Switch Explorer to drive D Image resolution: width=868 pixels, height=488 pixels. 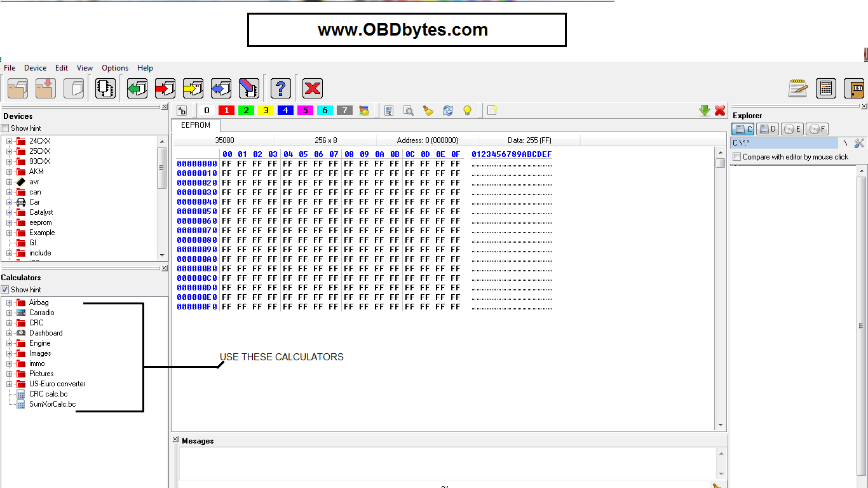tap(768, 129)
